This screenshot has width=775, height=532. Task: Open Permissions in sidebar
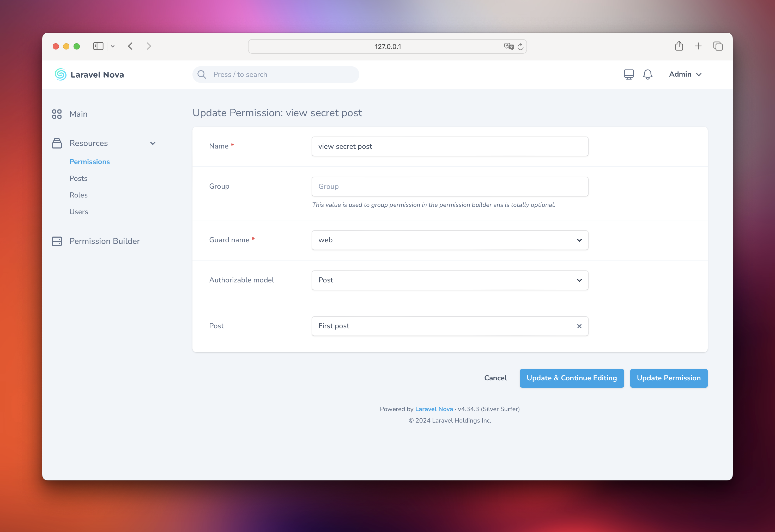pyautogui.click(x=89, y=162)
